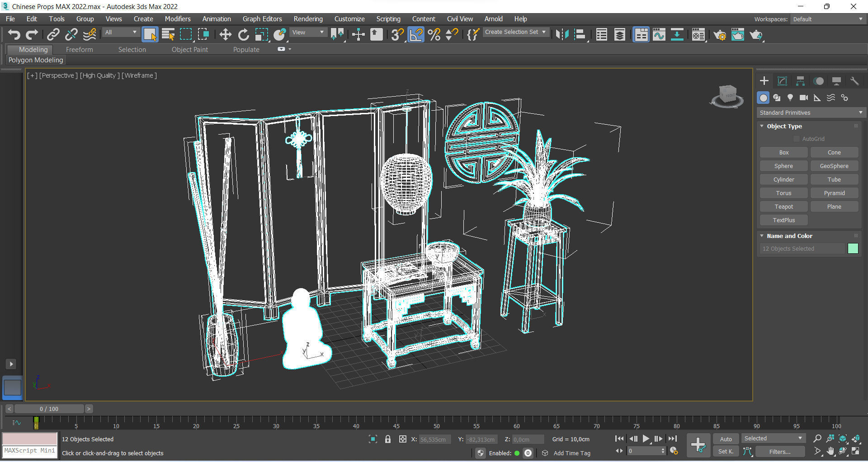Click the Filters... key filters button

tap(780, 452)
